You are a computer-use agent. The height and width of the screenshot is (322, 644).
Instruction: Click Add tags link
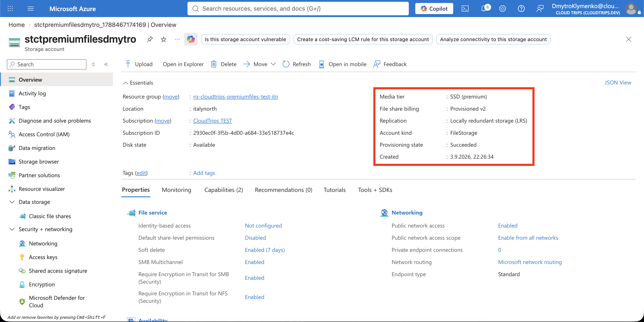tap(204, 173)
